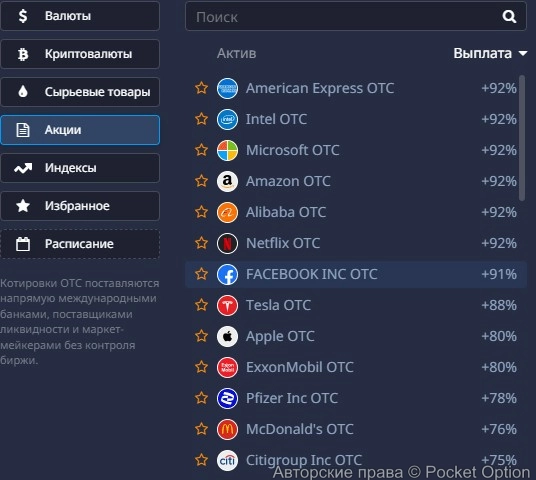Click the ExxonMobil logo icon
Image resolution: width=536 pixels, height=480 pixels.
tap(227, 367)
